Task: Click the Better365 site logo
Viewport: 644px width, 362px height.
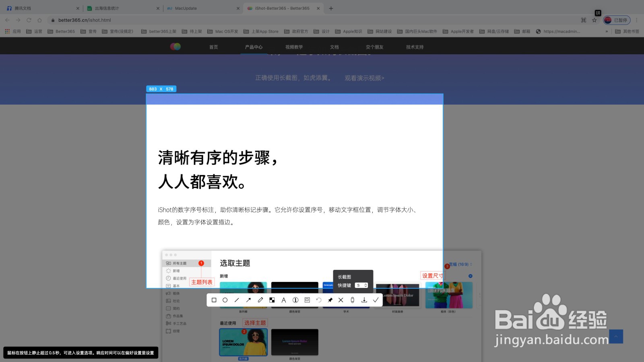Action: point(175,47)
